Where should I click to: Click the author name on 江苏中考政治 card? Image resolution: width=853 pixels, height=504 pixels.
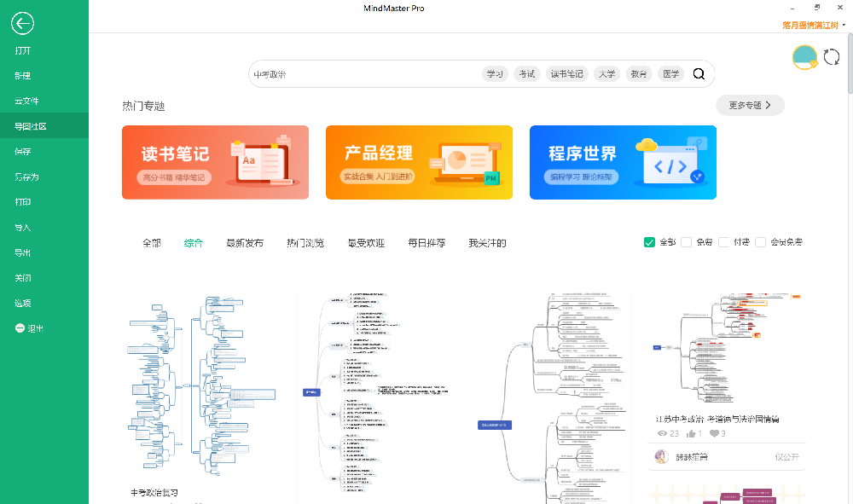(692, 457)
